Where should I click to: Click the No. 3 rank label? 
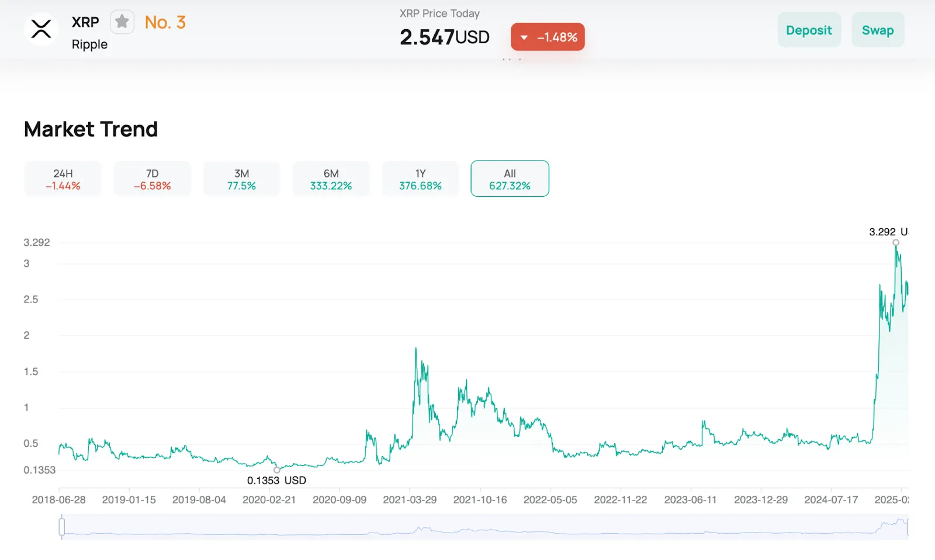[165, 22]
